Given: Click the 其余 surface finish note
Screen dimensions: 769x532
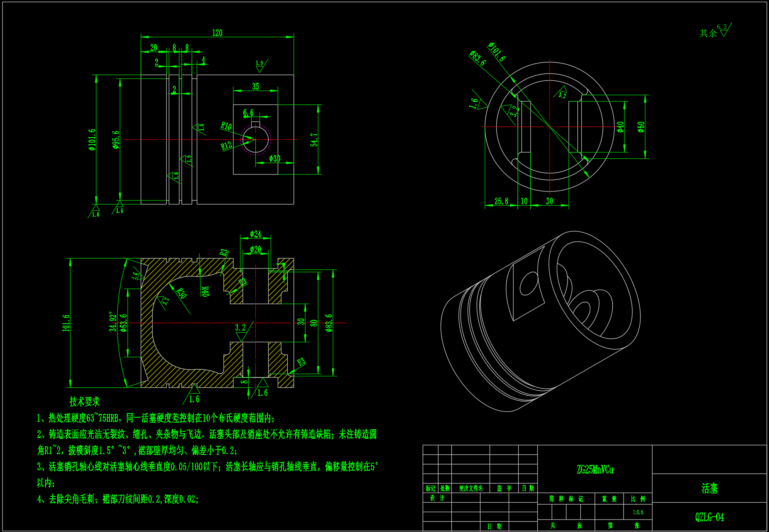Looking at the screenshot, I should (708, 33).
